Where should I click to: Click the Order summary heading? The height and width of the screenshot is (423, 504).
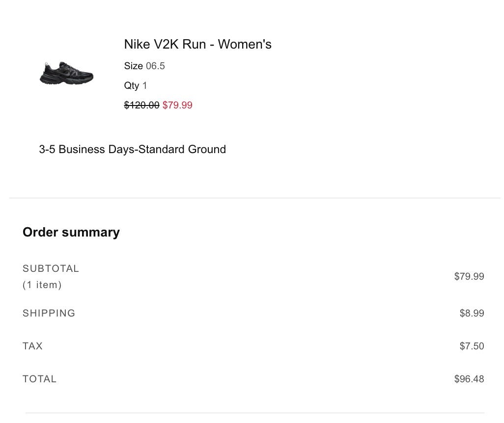click(x=71, y=232)
